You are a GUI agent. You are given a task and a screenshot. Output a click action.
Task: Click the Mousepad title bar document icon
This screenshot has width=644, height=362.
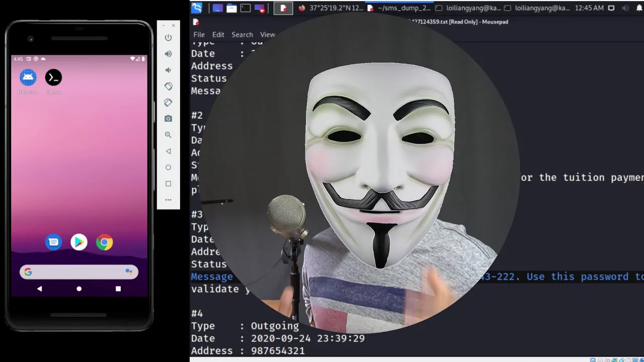click(x=196, y=22)
